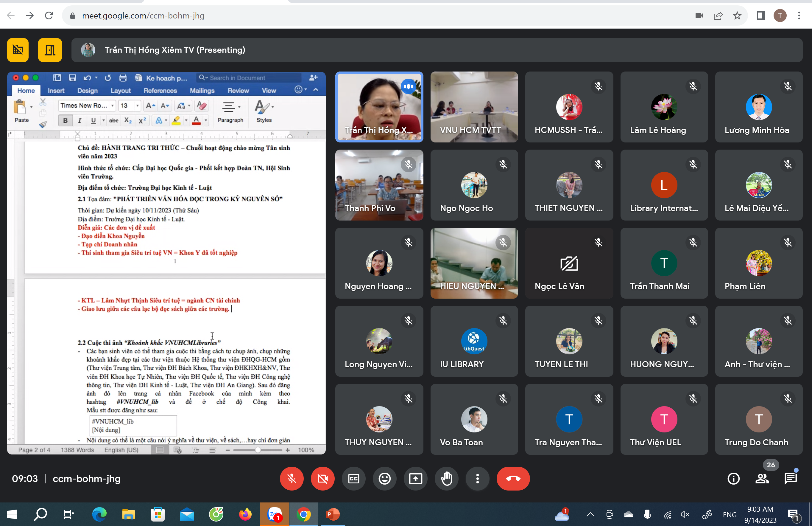Open File Explorer from the taskbar
The image size is (812, 526).
[x=129, y=514]
